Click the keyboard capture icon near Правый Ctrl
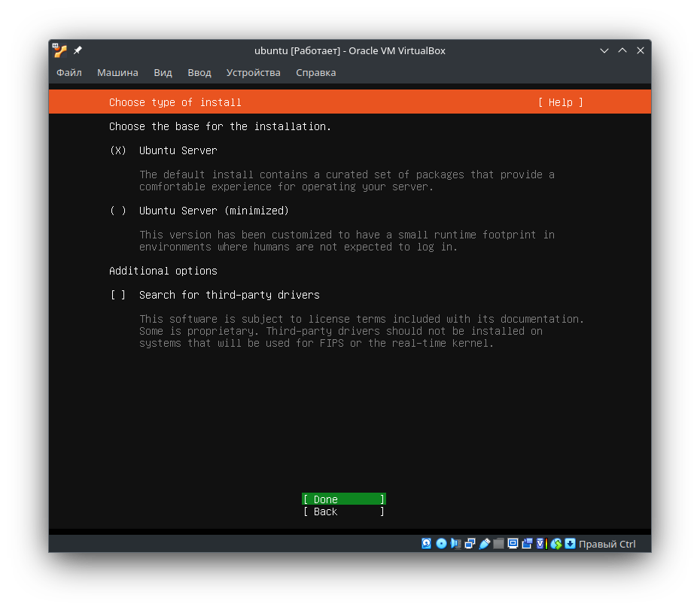The width and height of the screenshot is (700, 610). point(571,543)
